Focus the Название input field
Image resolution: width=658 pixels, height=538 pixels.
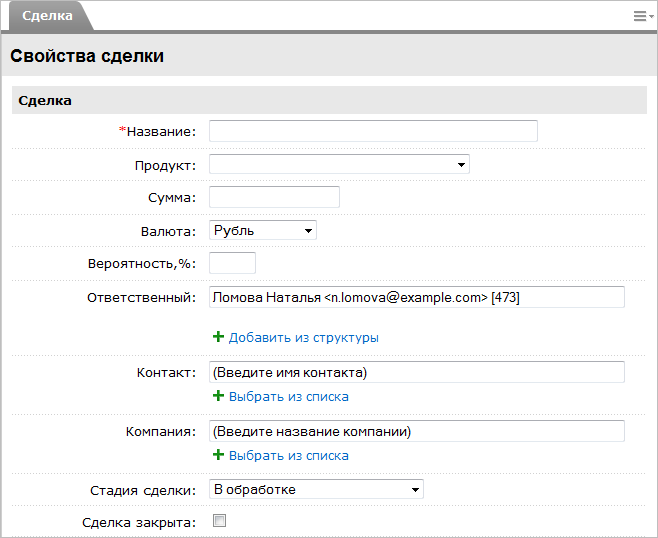pos(373,131)
